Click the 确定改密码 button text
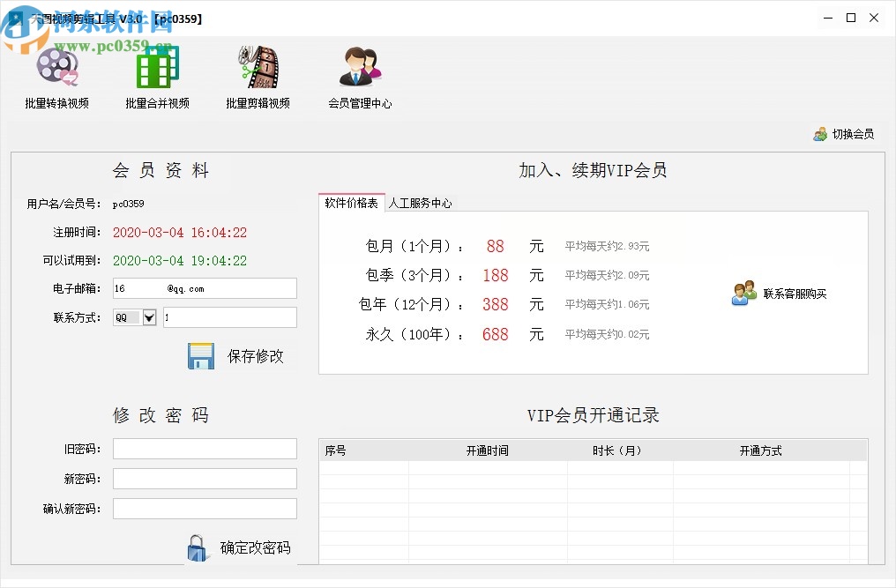The width and height of the screenshot is (896, 588). 256,548
